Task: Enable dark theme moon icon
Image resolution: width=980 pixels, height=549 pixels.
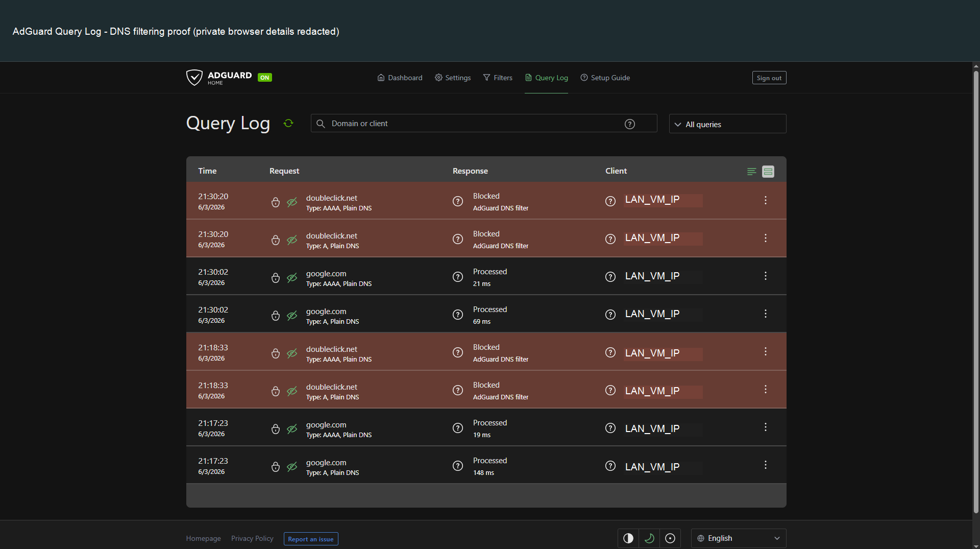Action: coord(649,538)
